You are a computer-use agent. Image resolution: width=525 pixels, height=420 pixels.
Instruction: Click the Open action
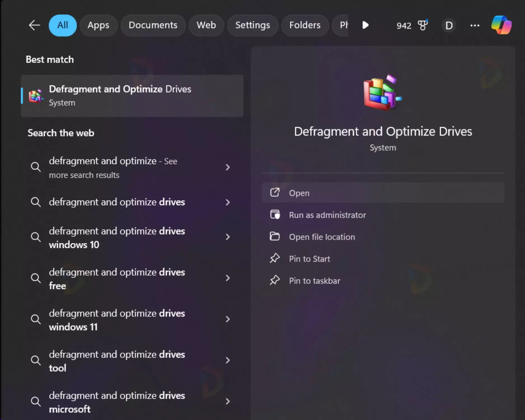coord(383,193)
